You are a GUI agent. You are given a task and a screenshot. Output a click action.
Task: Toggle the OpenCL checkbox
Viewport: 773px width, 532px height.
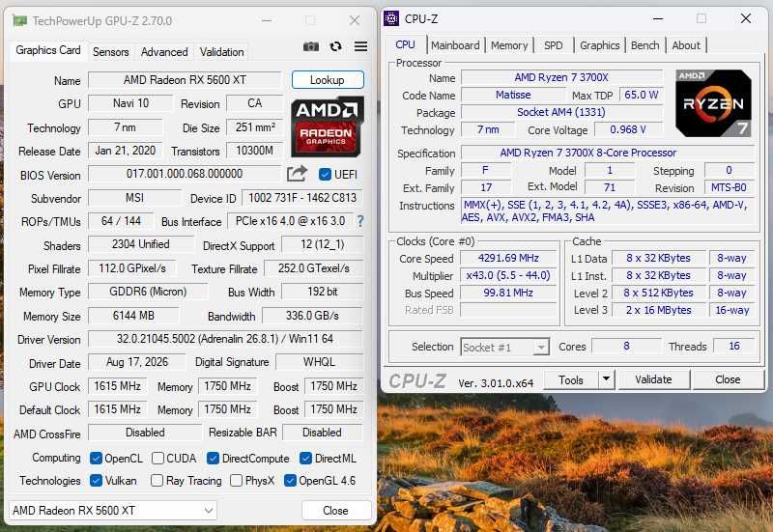96,458
